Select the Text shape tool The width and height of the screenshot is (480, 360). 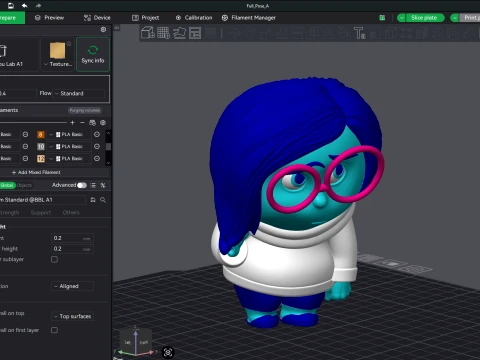(359, 33)
